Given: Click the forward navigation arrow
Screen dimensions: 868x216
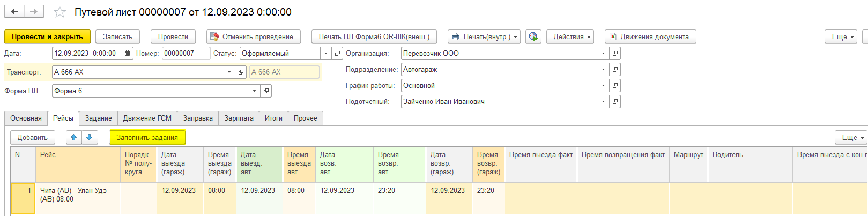Looking at the screenshot, I should (34, 12).
